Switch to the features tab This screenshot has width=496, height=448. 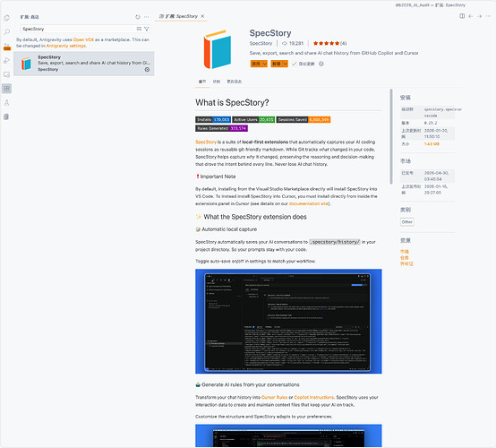click(x=217, y=82)
